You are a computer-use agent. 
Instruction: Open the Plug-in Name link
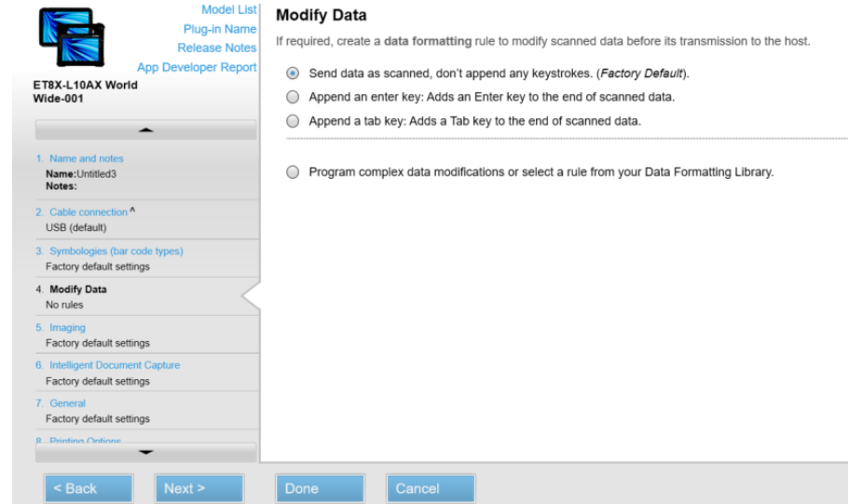point(220,29)
